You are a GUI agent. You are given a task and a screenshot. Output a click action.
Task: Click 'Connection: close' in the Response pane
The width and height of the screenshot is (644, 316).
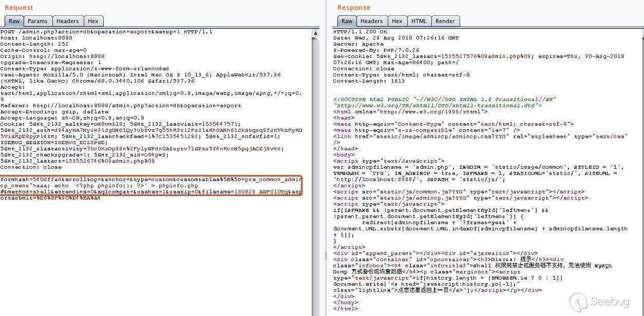click(x=364, y=69)
